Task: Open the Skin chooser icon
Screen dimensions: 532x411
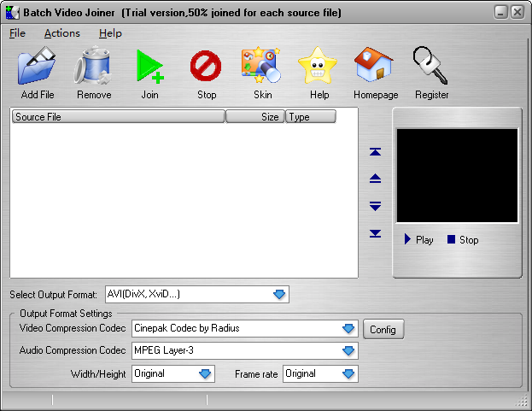Action: (x=262, y=67)
